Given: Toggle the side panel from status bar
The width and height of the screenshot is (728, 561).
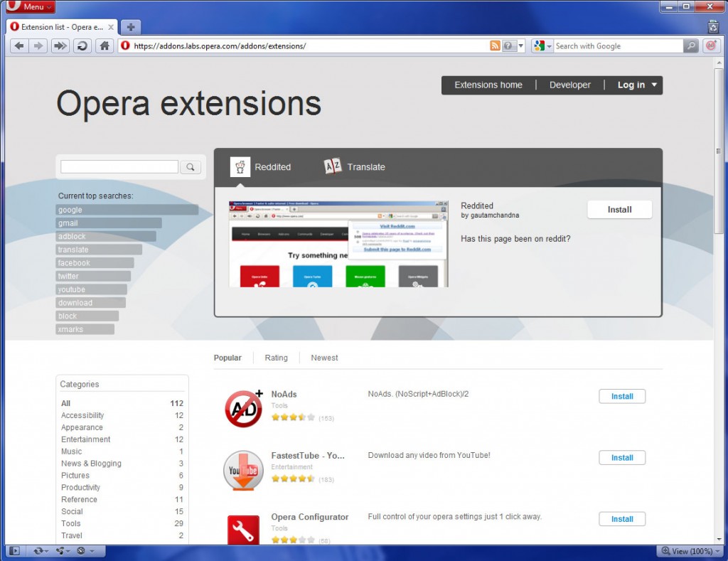Looking at the screenshot, I should 14,551.
